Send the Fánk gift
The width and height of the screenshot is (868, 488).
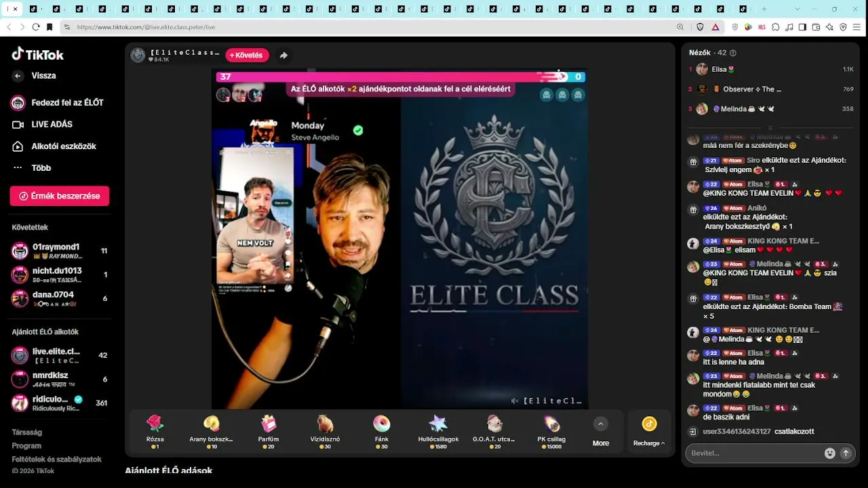point(382,432)
